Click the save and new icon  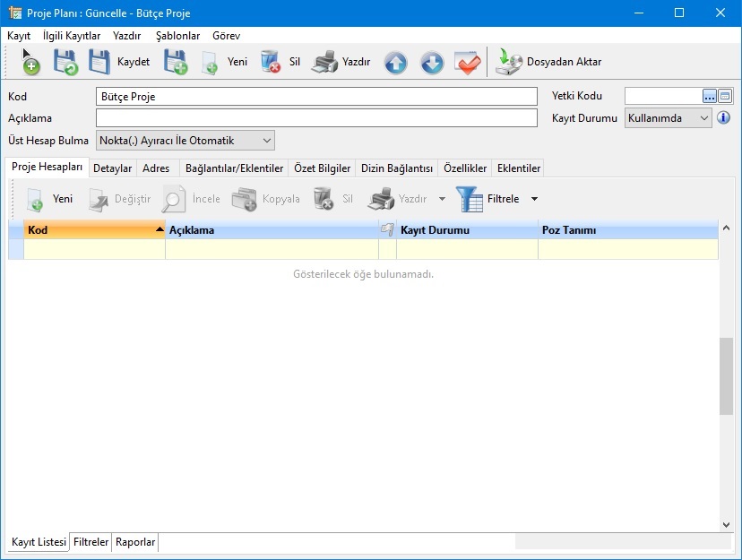pos(176,63)
